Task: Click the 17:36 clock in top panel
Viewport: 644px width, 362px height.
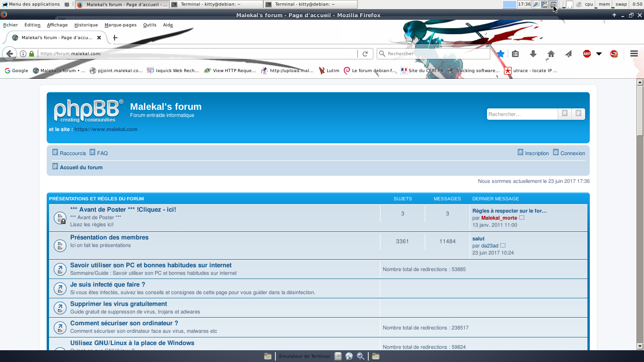Action: pyautogui.click(x=524, y=4)
